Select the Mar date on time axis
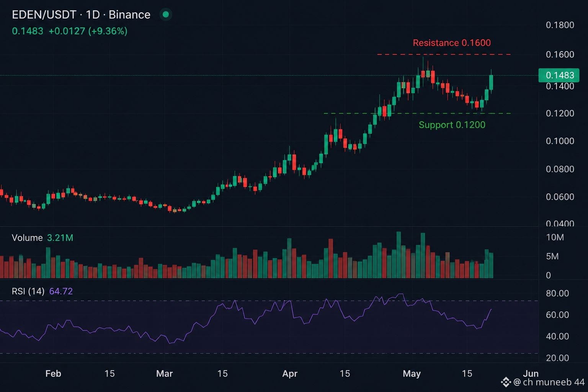 coord(165,374)
